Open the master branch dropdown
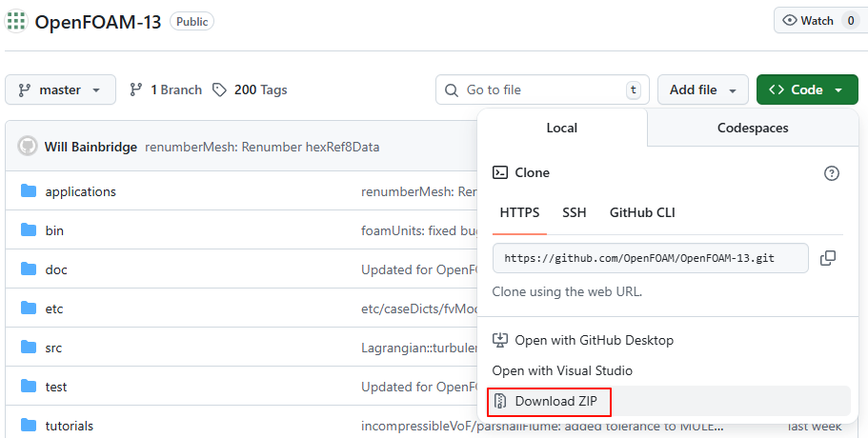 coord(60,90)
